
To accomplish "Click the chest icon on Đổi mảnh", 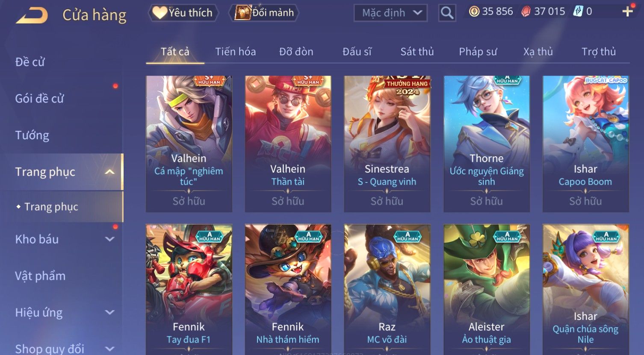I will pos(242,12).
